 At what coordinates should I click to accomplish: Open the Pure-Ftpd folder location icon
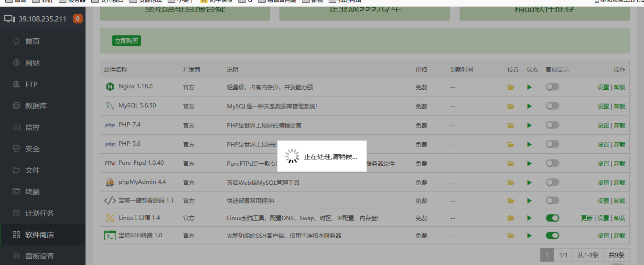tap(511, 163)
